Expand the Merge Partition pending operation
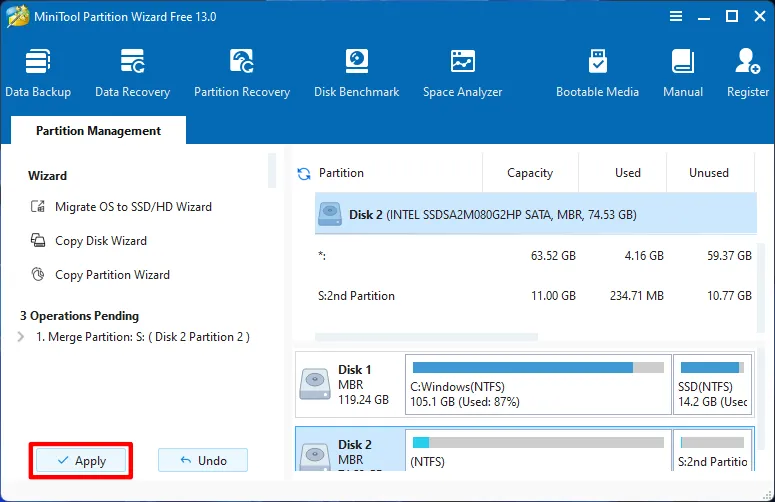 click(x=21, y=337)
